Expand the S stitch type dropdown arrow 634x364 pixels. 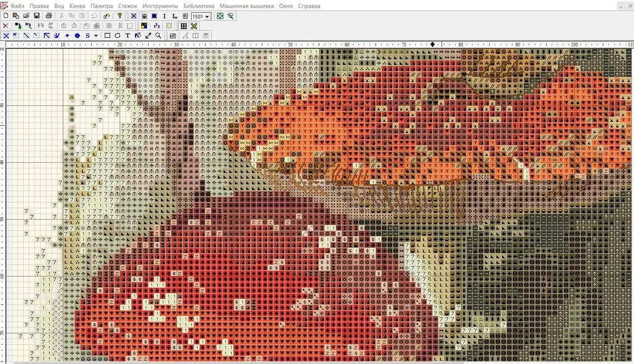96,36
